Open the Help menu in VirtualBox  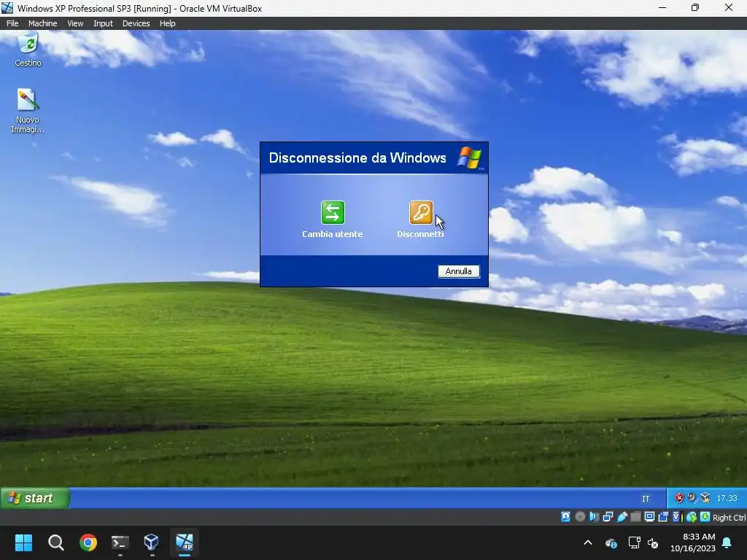tap(167, 23)
